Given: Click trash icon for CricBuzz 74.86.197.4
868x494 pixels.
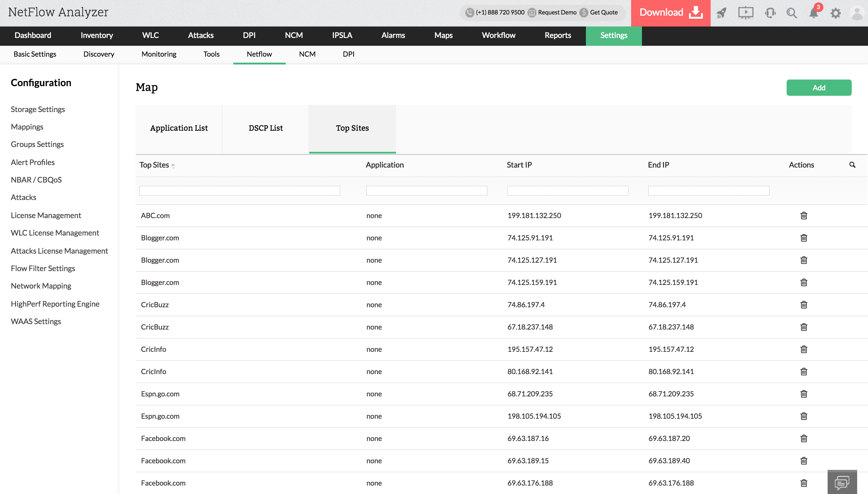Looking at the screenshot, I should [x=804, y=305].
